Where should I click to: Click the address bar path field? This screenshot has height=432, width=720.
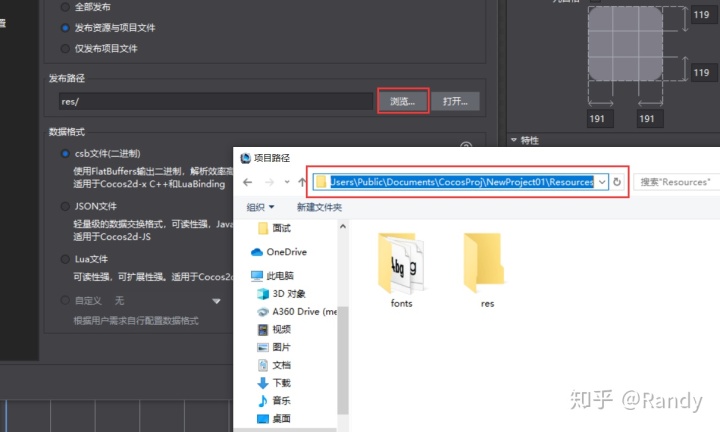point(461,182)
